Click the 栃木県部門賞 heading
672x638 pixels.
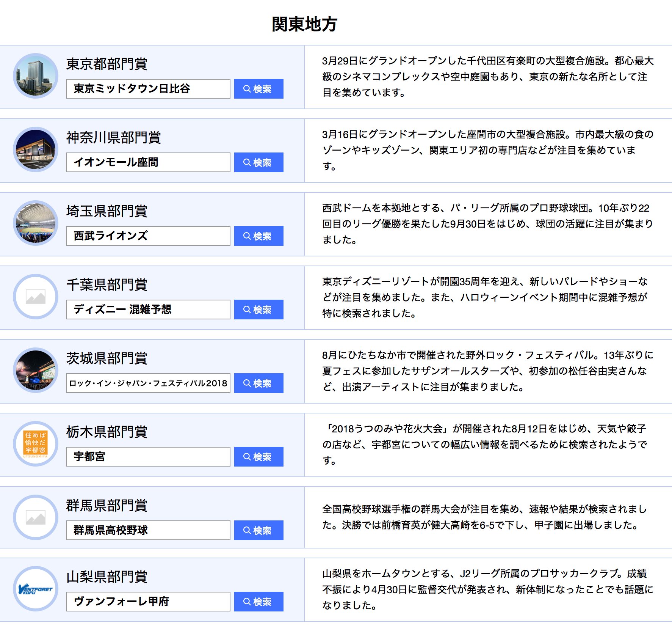107,432
